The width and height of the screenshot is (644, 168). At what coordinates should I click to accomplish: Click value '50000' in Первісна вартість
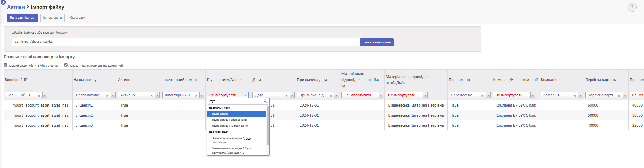(593, 115)
